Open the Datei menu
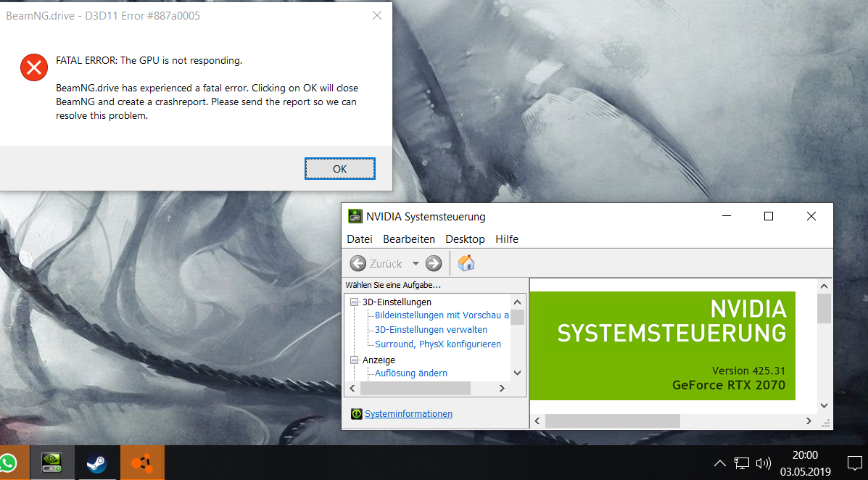Screen dimensions: 868x480 359,239
